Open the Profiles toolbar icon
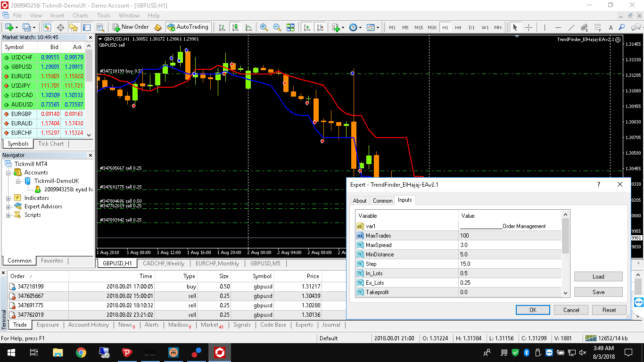Viewport: 644px width, 362px height. [x=26, y=27]
